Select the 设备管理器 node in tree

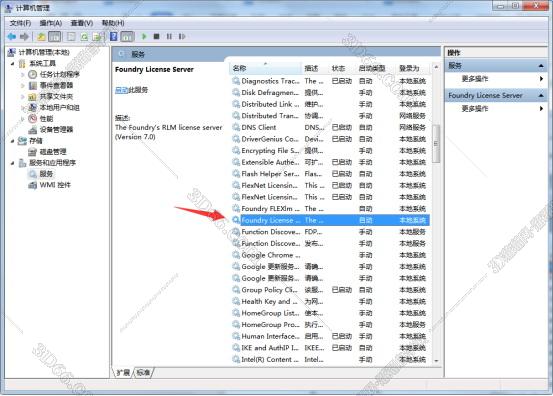[56, 129]
